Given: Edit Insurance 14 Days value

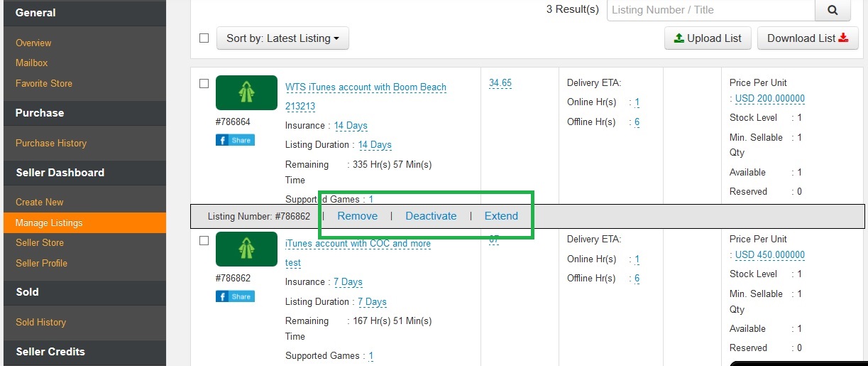Looking at the screenshot, I should pyautogui.click(x=351, y=126).
